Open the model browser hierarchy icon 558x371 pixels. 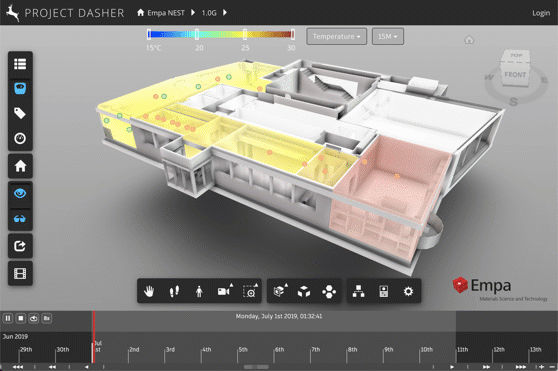click(x=358, y=291)
